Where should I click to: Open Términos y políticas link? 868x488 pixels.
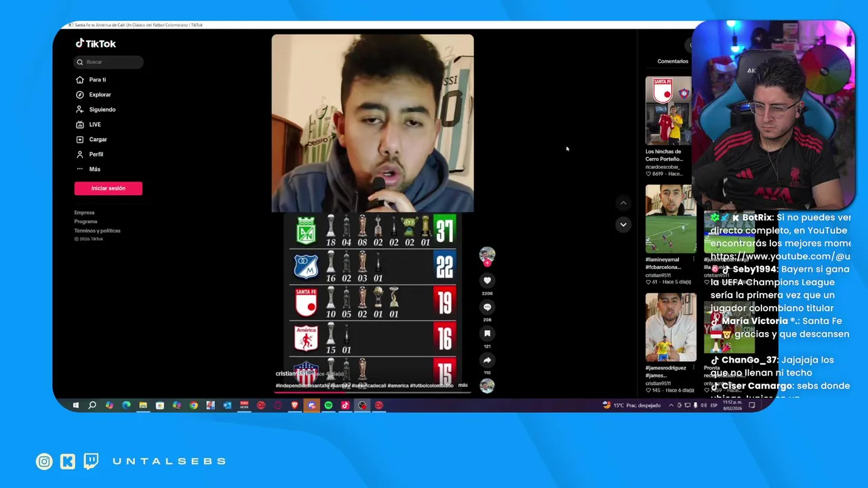coord(97,230)
